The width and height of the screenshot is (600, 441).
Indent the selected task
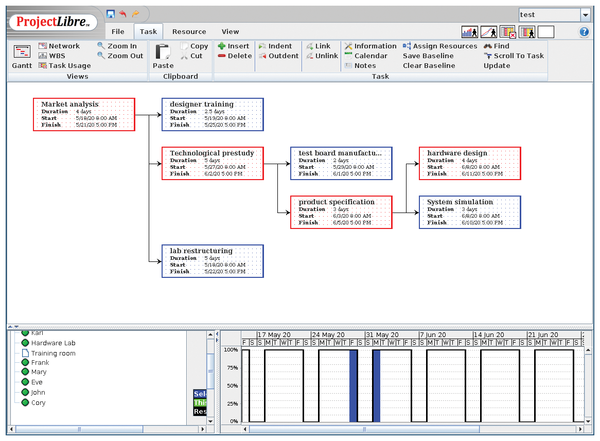point(275,46)
